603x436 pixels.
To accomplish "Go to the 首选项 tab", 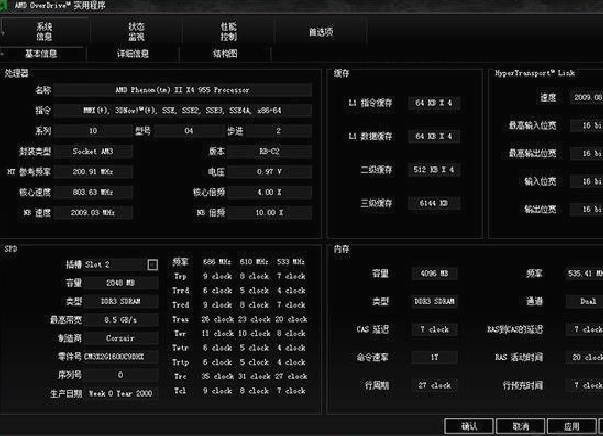I will (321, 32).
